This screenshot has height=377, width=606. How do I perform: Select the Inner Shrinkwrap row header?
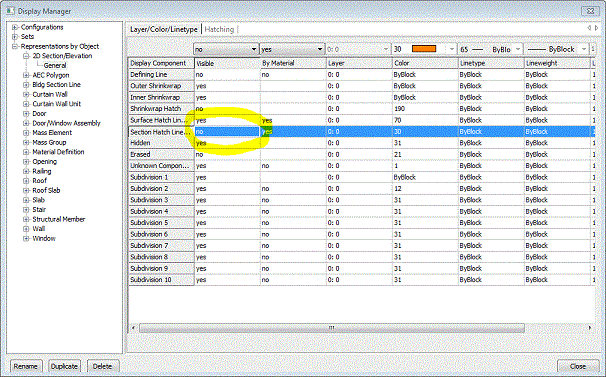161,97
